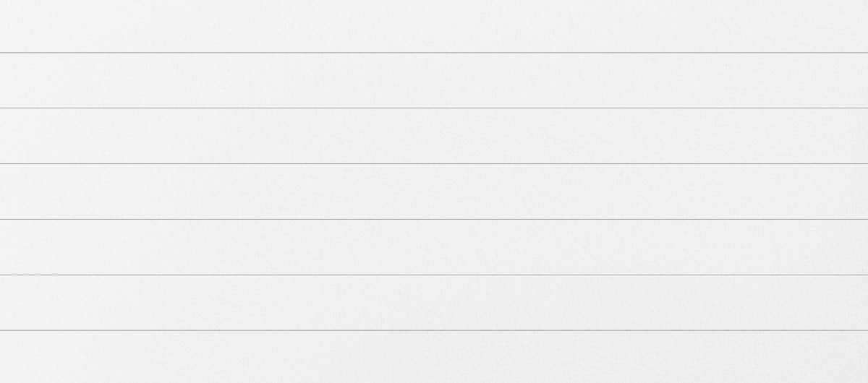Viewport: 868px width, 383px height.
Task: Click the topmost horizontal rule line
Action: coord(434,53)
